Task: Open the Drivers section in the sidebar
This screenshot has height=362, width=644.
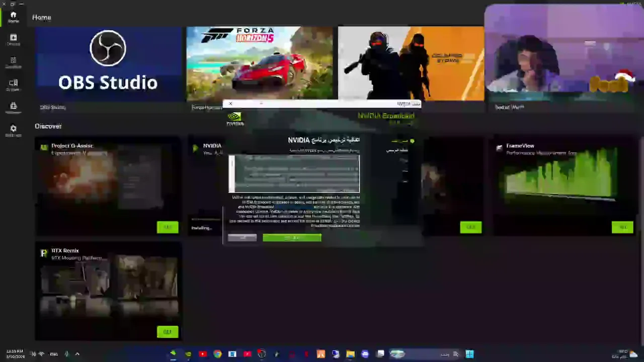Action: [x=13, y=40]
